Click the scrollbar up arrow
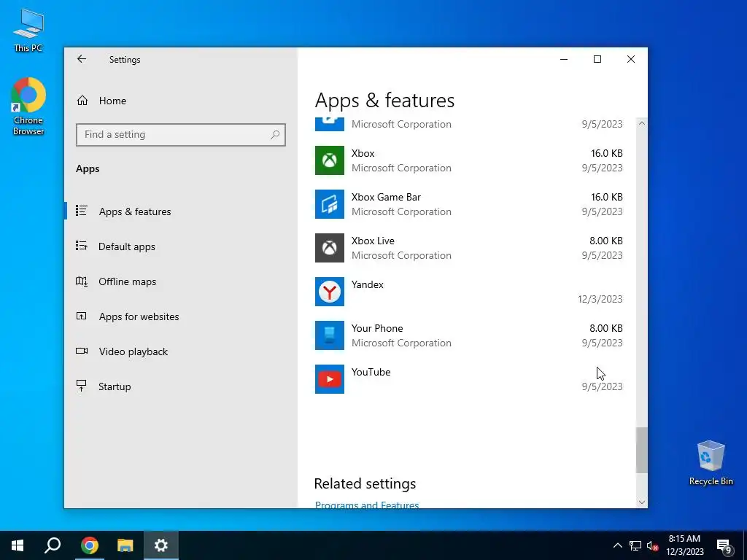Screen dimensions: 747x560 click(642, 123)
